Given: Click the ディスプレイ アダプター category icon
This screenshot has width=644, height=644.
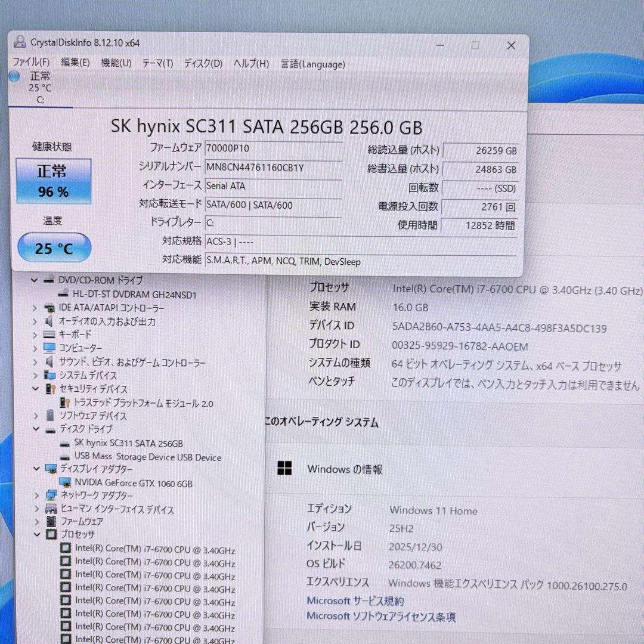Looking at the screenshot, I should pos(51,469).
